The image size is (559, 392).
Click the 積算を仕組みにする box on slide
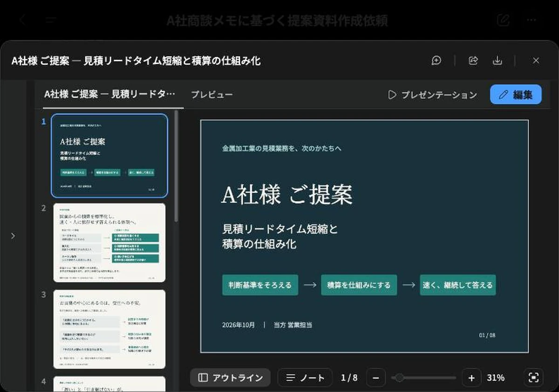pos(359,285)
